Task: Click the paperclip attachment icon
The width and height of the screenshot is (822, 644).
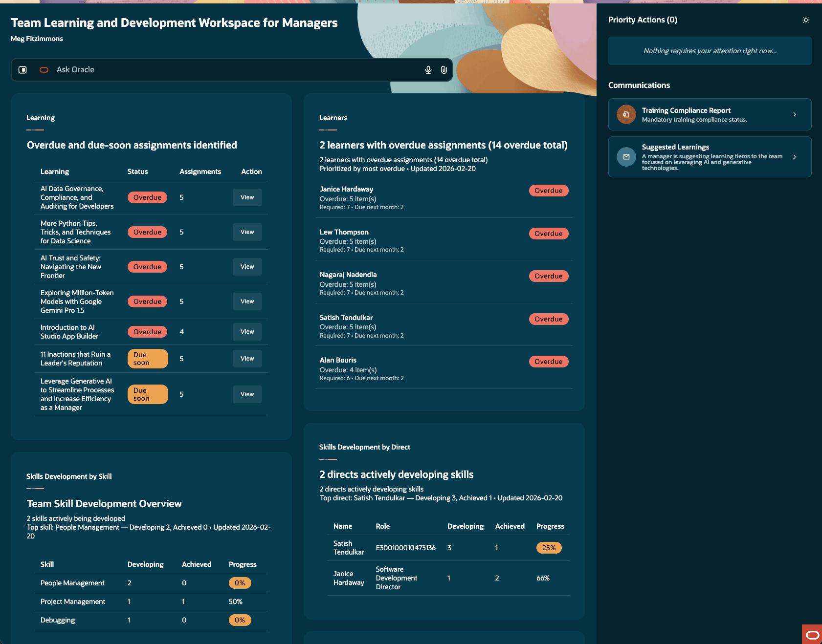Action: coord(444,70)
